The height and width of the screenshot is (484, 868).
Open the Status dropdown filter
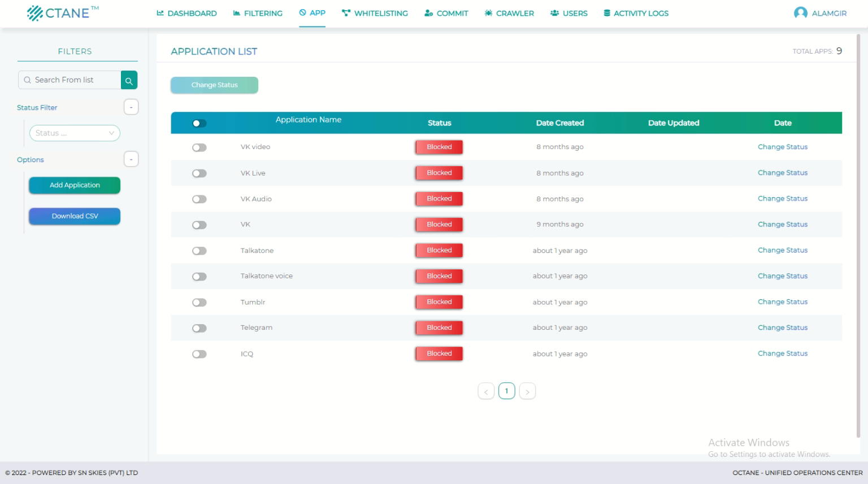click(75, 133)
